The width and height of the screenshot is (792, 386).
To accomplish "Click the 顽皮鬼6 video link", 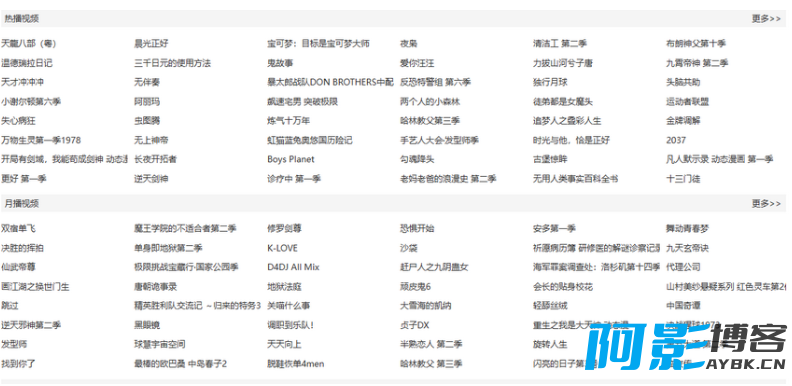I will pos(415,286).
